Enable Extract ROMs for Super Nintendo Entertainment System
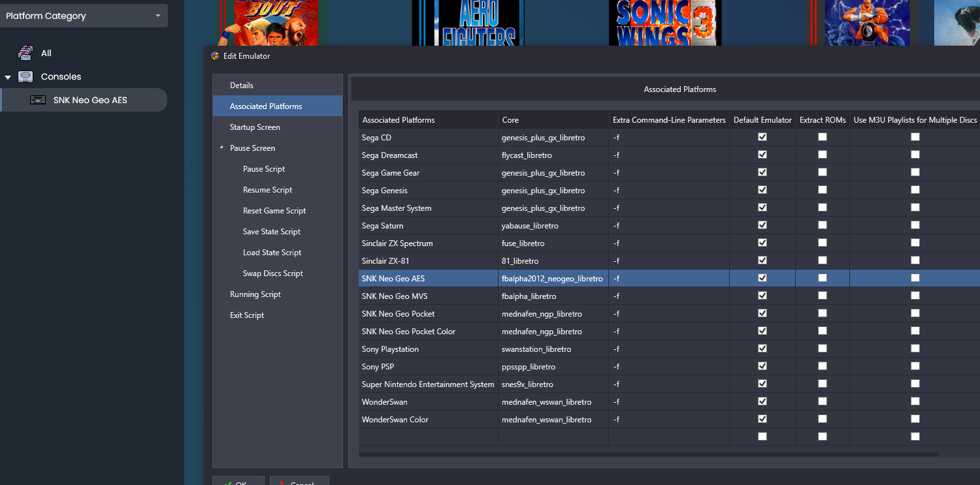This screenshot has height=485, width=980. tap(823, 384)
